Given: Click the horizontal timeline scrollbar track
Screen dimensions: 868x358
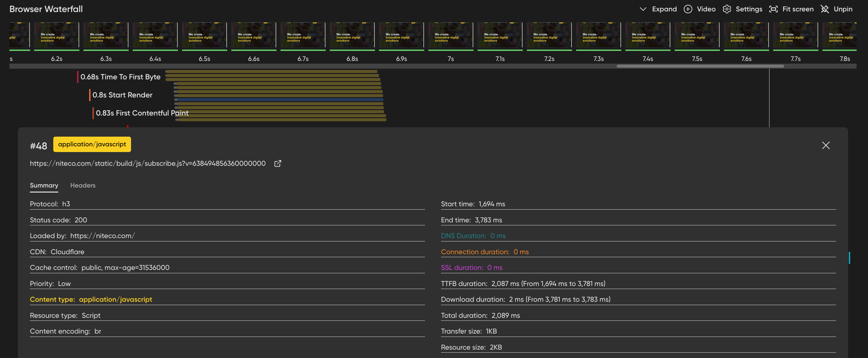Looking at the screenshot, I should pyautogui.click(x=431, y=66).
